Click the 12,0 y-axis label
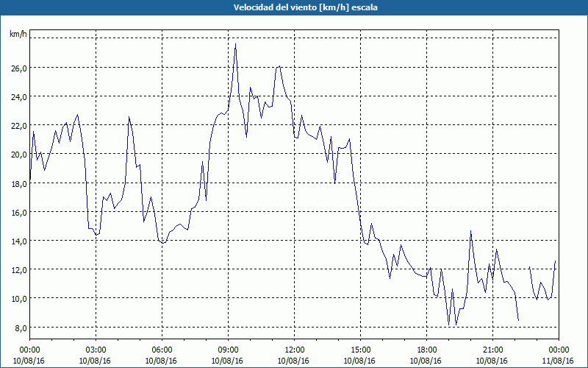The height and width of the screenshot is (368, 588). point(18,269)
